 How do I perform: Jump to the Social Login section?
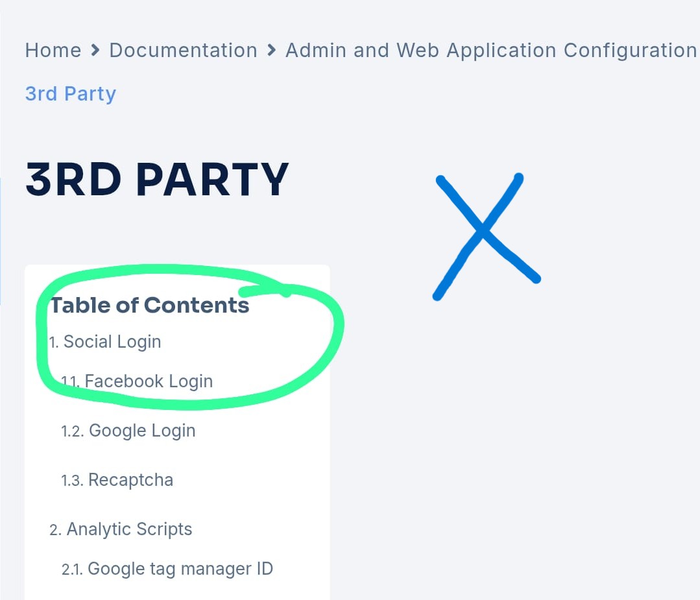112,342
